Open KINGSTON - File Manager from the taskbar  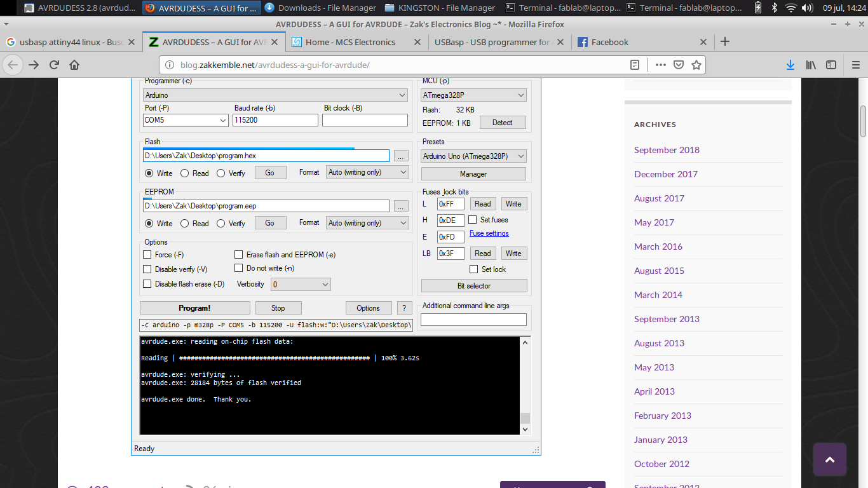tap(439, 8)
